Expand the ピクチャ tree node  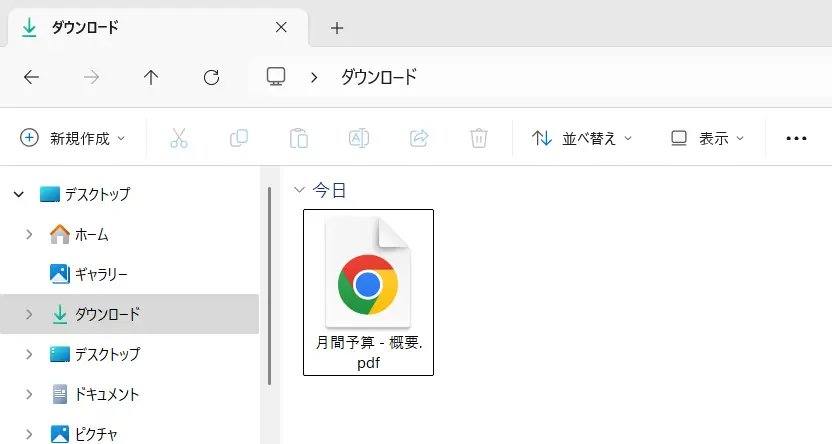29,434
